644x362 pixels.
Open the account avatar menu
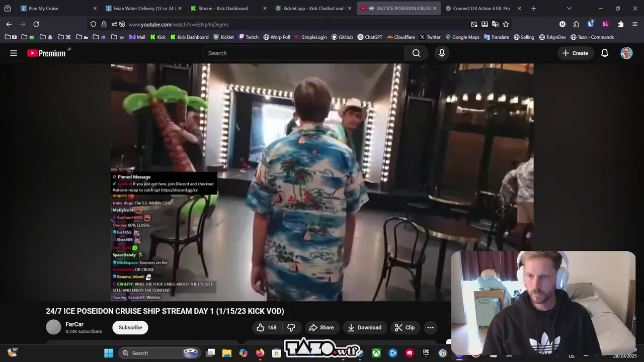click(x=626, y=53)
